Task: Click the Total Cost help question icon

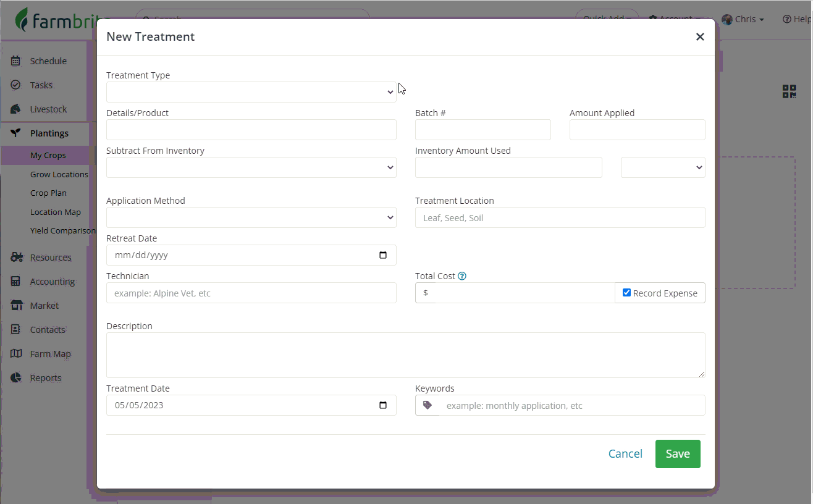Action: pyautogui.click(x=462, y=276)
